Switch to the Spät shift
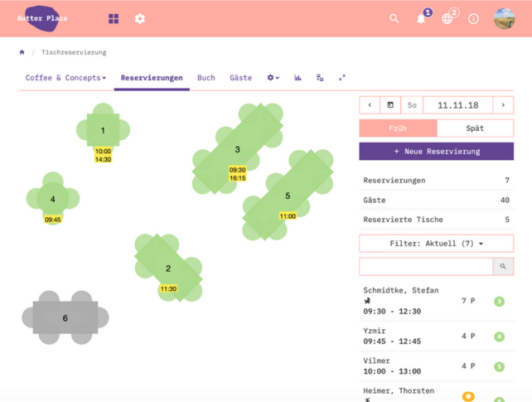 (x=475, y=128)
